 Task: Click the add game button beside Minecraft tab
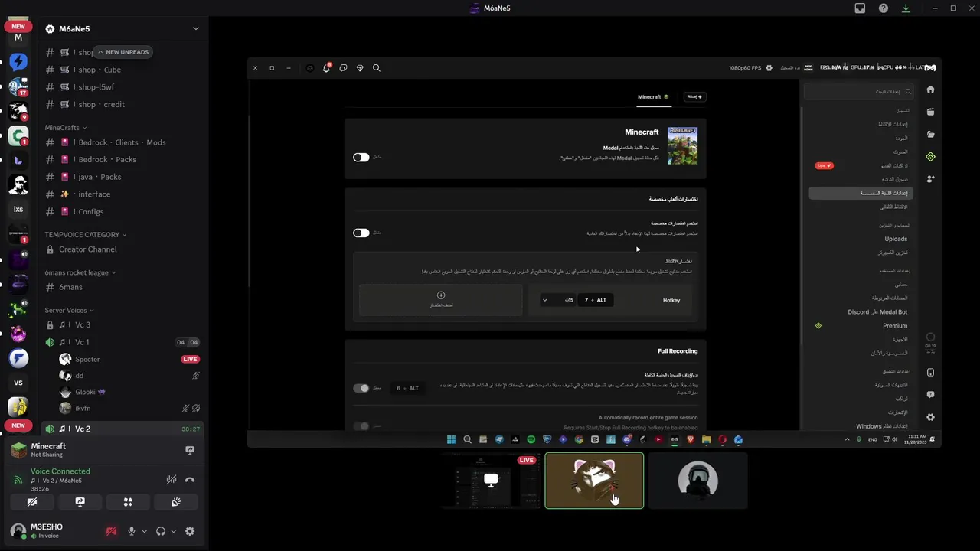(694, 97)
